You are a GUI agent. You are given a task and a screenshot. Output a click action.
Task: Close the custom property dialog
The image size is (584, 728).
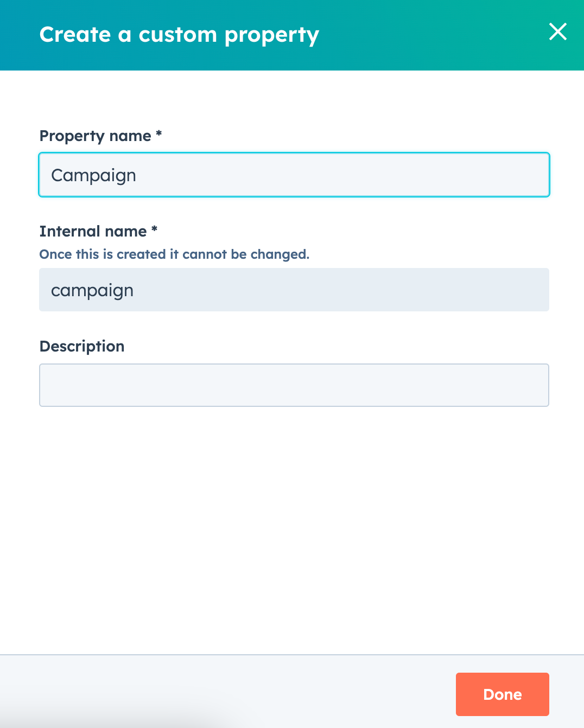pyautogui.click(x=558, y=31)
